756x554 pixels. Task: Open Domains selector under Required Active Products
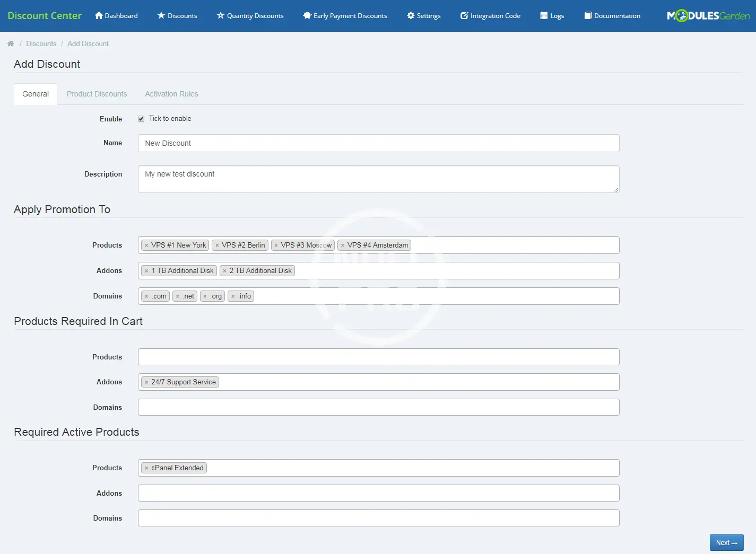point(379,518)
